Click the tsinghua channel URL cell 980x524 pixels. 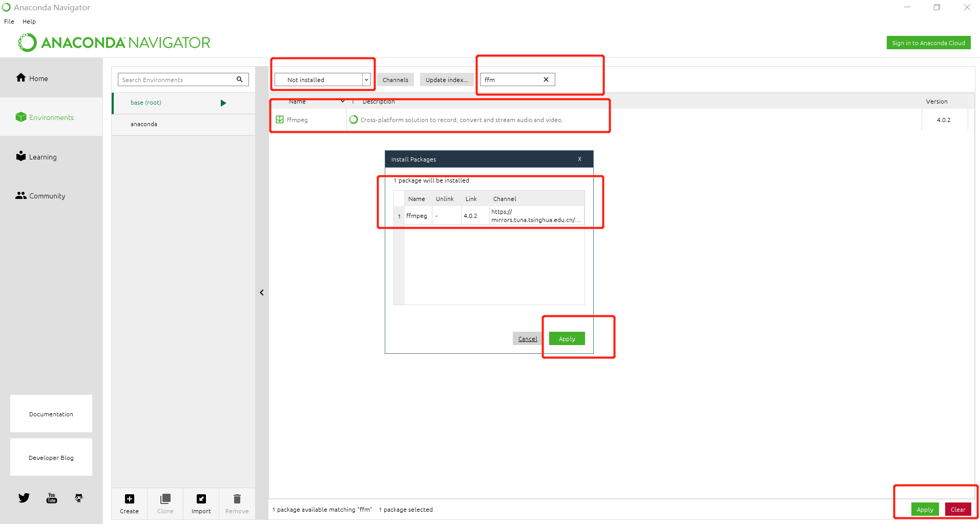point(536,216)
